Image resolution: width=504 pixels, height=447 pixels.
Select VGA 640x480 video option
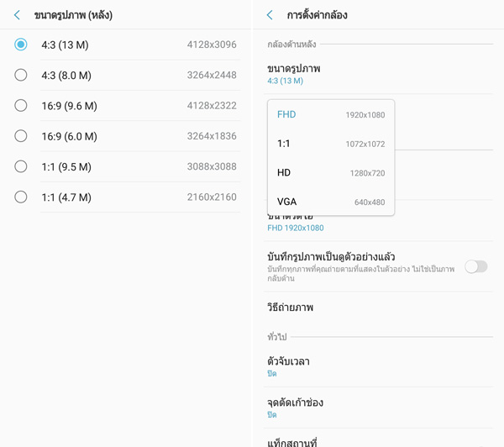click(330, 202)
